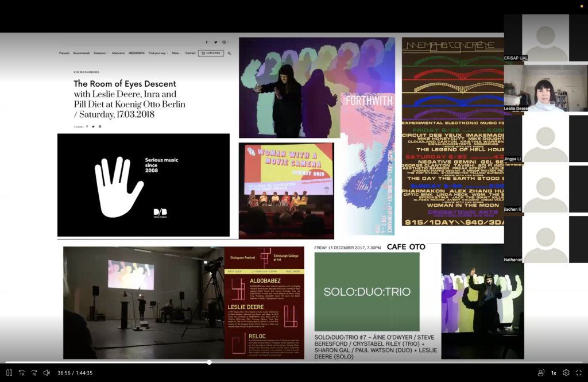Select the jiachen li participant tile
This screenshot has width=588, height=382.
(546, 189)
